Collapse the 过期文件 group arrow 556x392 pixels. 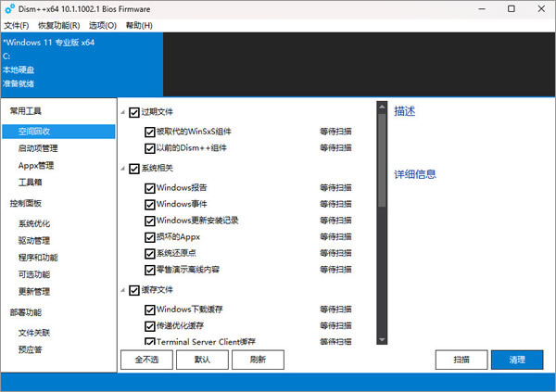point(123,112)
